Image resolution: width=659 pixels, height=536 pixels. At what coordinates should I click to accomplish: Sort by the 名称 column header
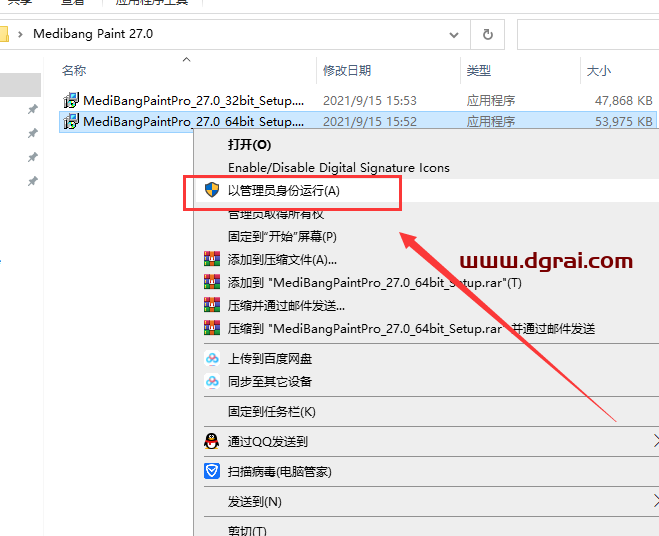(x=74, y=70)
